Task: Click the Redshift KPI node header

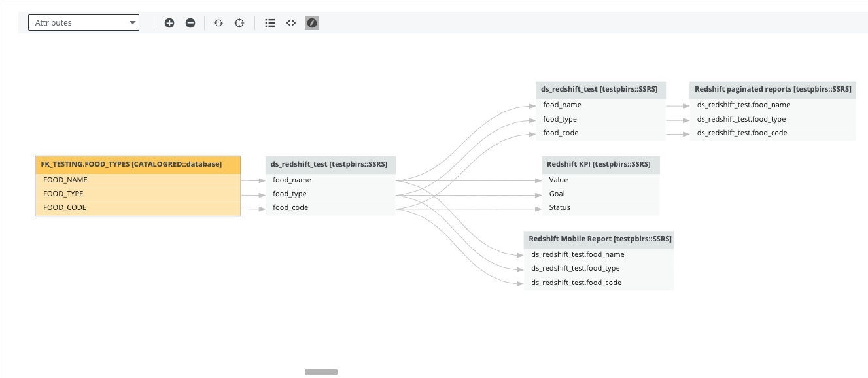Action: pyautogui.click(x=599, y=164)
